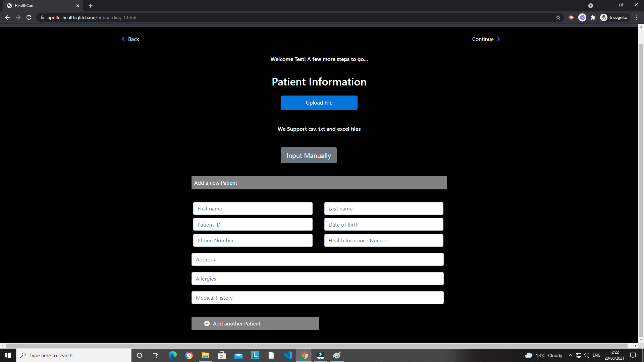Focus the First name input field
Viewport: 644px width, 362px height.
tap(253, 208)
